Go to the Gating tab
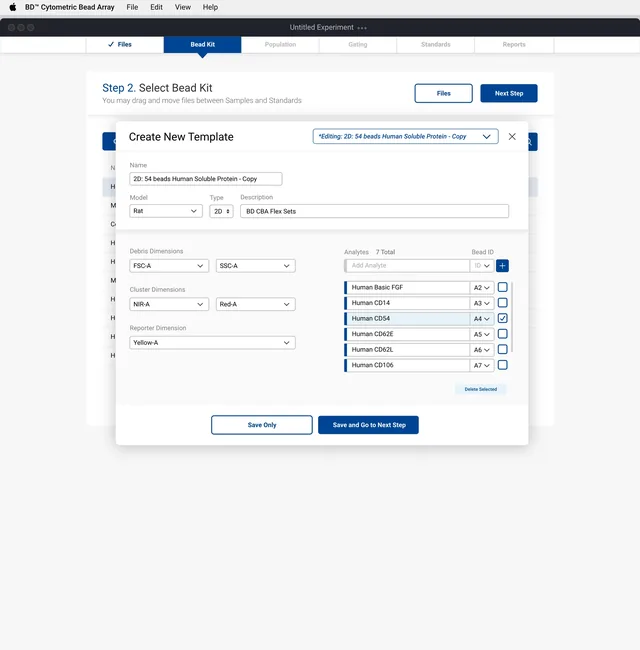The width and height of the screenshot is (640, 650). [358, 44]
